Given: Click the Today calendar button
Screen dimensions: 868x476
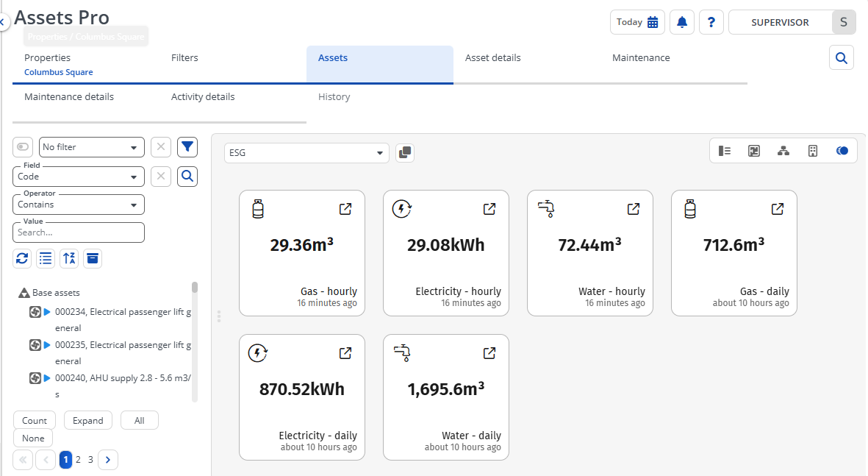Looking at the screenshot, I should pos(637,22).
